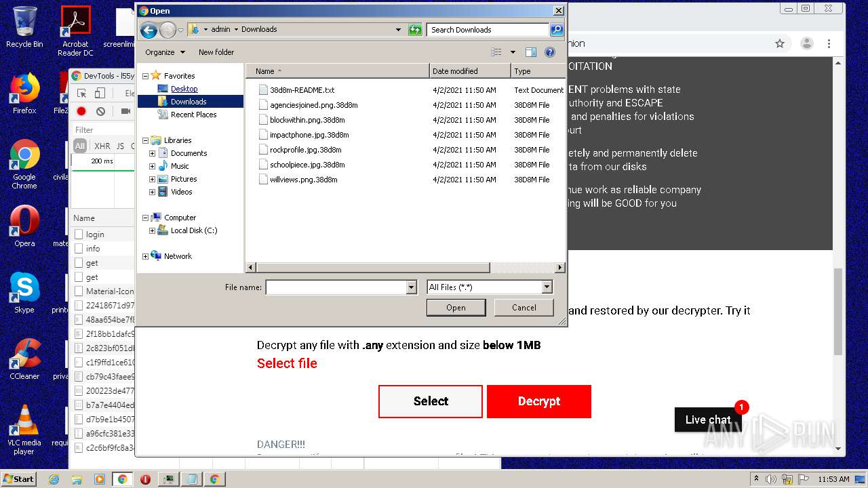The width and height of the screenshot is (868, 488).
Task: Open CCleaner desktop shortcut
Action: pos(24,359)
